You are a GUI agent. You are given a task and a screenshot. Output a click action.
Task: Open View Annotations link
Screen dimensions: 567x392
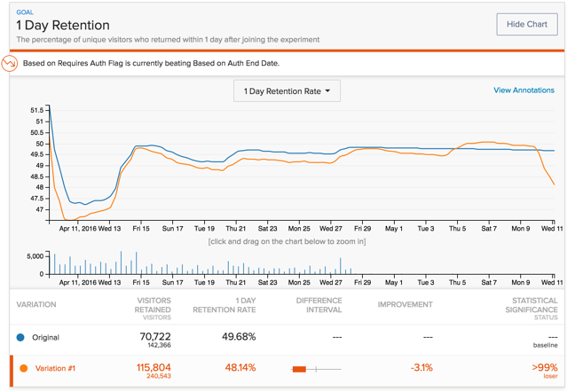(x=524, y=90)
